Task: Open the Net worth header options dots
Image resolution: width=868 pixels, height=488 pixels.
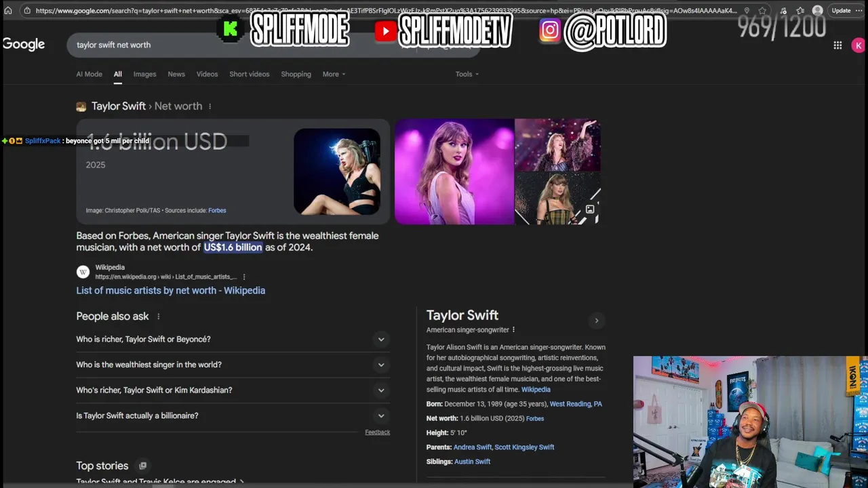Action: point(210,106)
